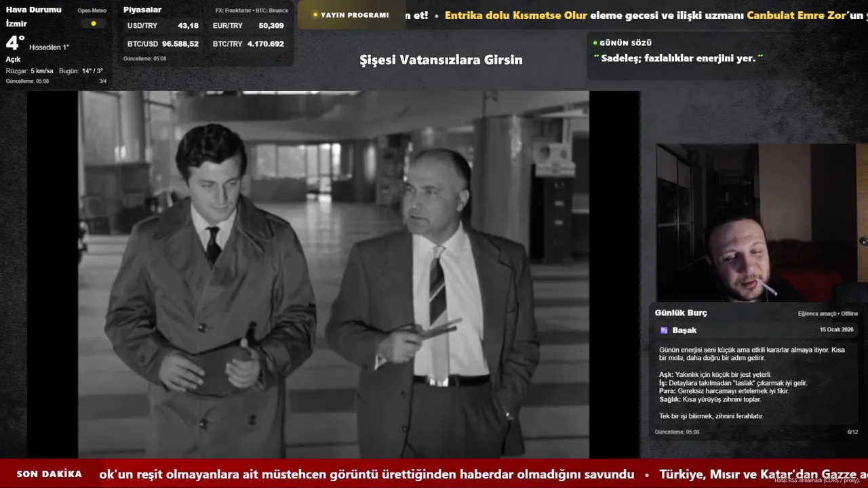The image size is (868, 488).
Task: Click the yellow dot in Yayın Programı badge
Action: [315, 15]
